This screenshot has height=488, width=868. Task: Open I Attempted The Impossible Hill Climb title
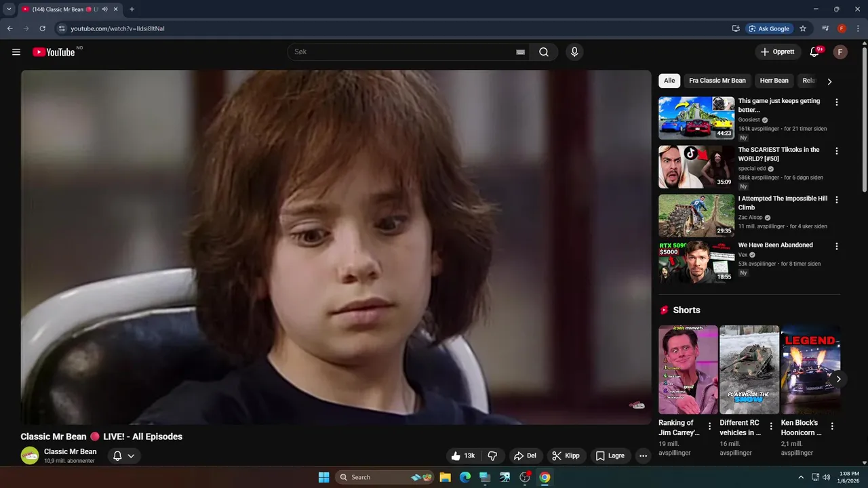783,203
